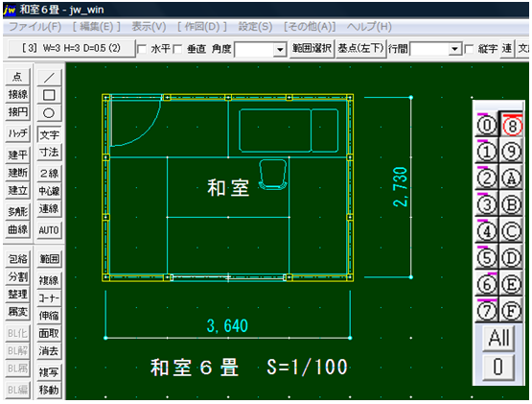
Task: Select the 中心線 center line tool
Action: [49, 191]
